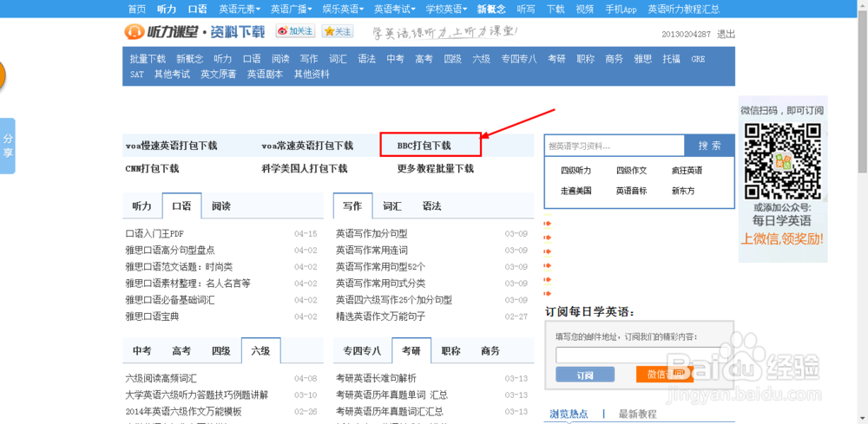Screen dimensions: 868x424
Task: Open 六级阅读高频词汇 article
Action: click(161, 379)
